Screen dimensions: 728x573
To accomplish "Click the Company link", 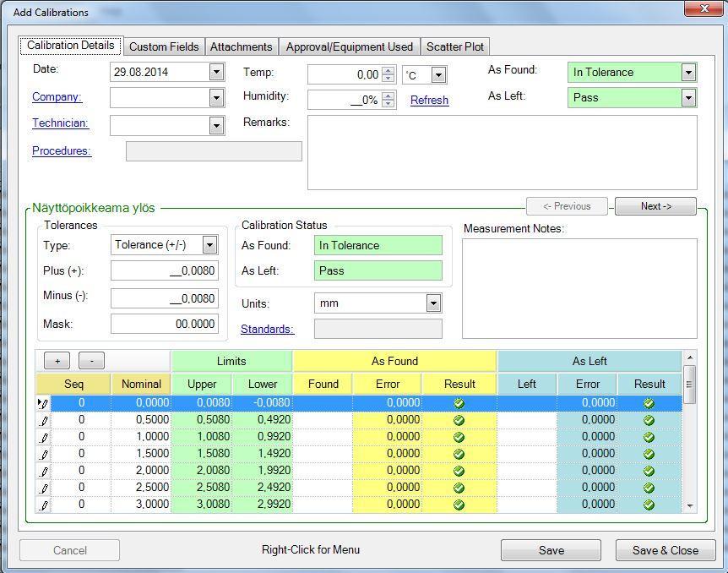I will pyautogui.click(x=57, y=96).
